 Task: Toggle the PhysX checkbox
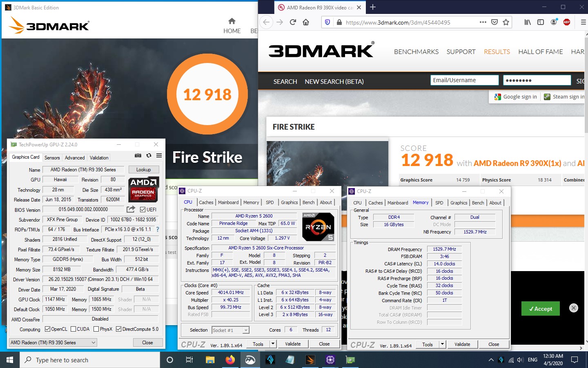click(96, 329)
